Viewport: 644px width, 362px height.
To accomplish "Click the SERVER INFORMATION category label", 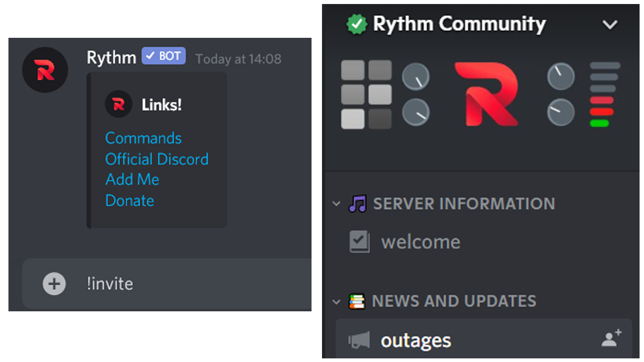I will [464, 204].
